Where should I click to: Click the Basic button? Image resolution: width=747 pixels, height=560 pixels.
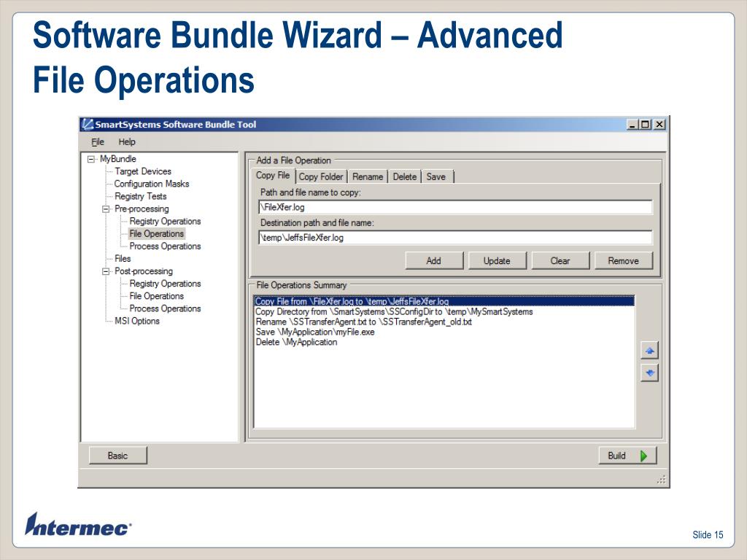click(x=117, y=456)
